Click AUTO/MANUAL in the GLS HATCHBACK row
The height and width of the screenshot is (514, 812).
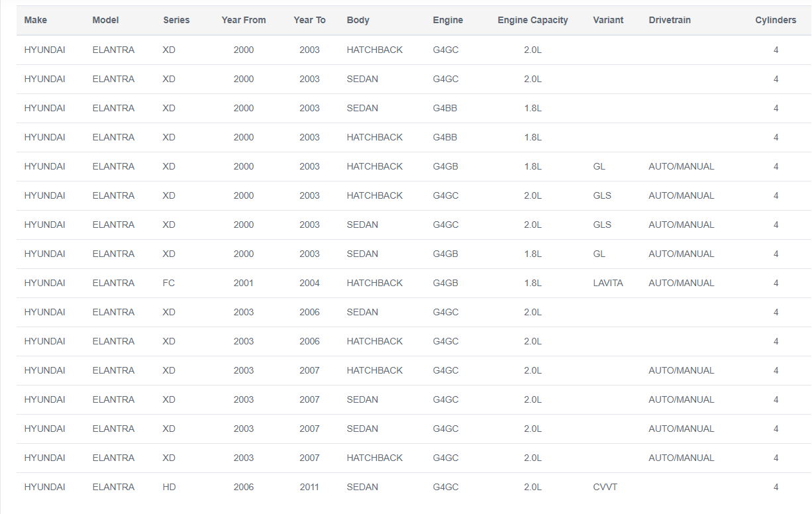click(682, 195)
